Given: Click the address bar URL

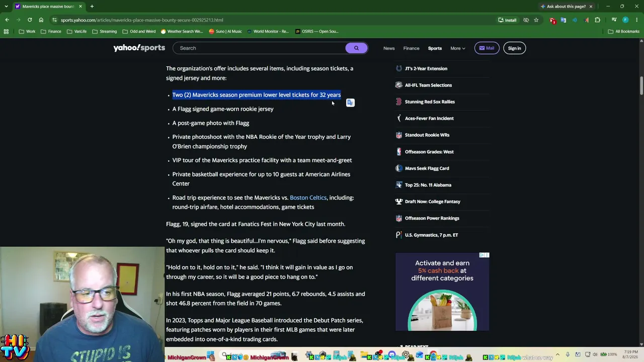Looking at the screenshot, I should click(x=142, y=20).
